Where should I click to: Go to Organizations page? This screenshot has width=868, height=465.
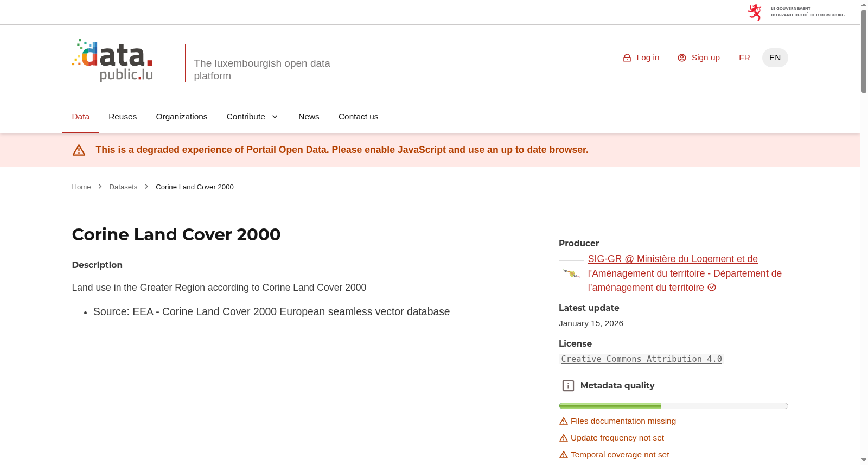point(182,117)
